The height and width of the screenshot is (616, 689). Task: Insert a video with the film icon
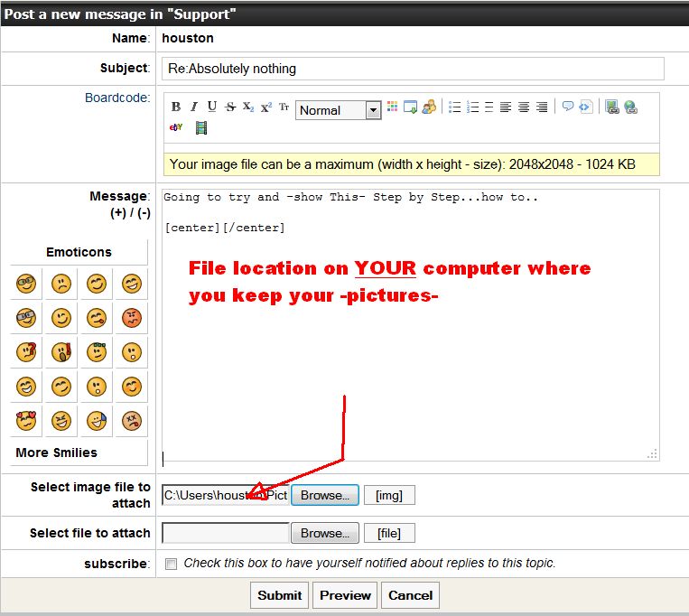coord(200,127)
